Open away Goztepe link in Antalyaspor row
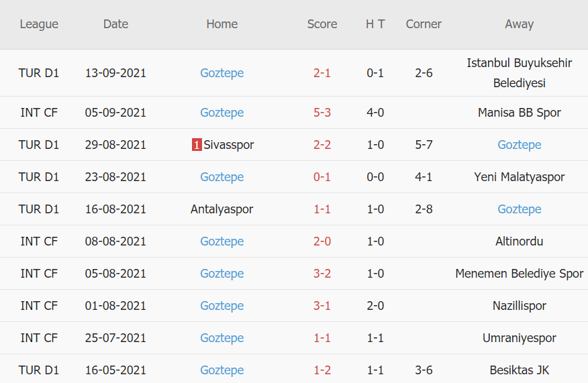The height and width of the screenshot is (383, 588). 519,209
